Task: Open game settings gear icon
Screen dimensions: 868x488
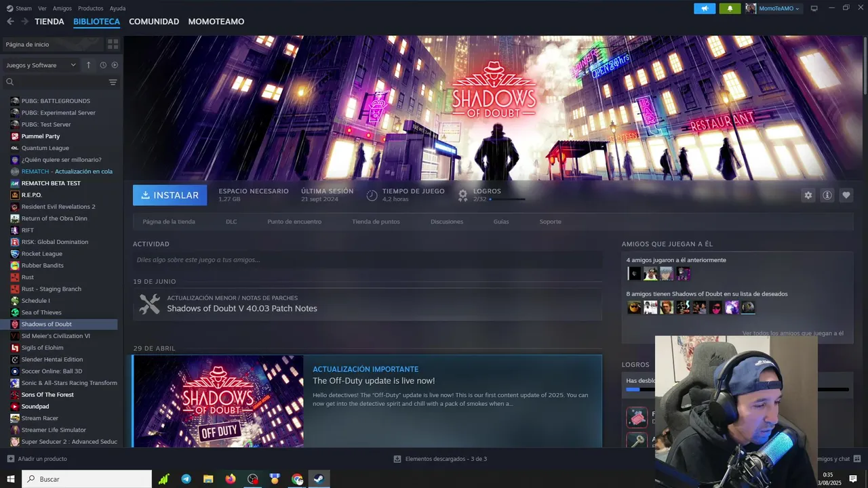Action: pyautogui.click(x=808, y=195)
